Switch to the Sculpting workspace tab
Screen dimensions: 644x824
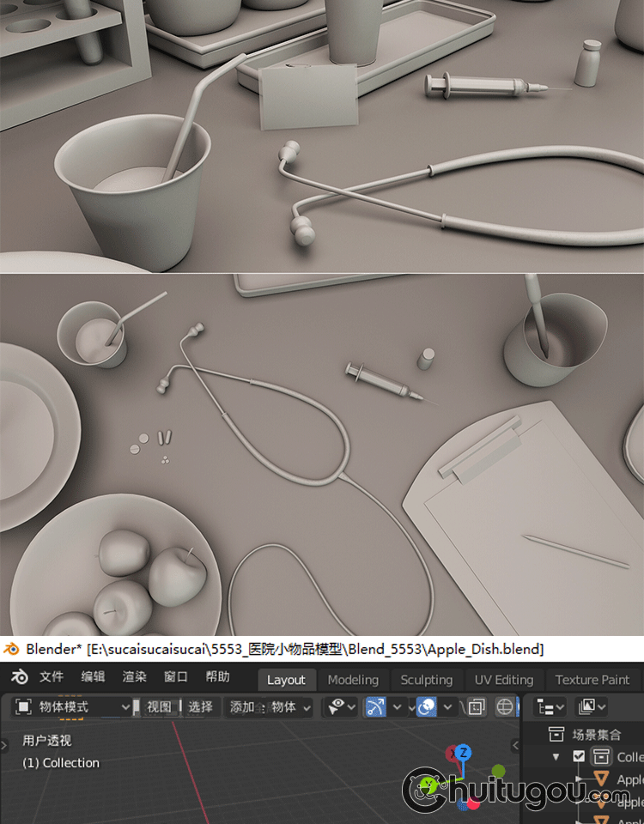click(x=426, y=680)
